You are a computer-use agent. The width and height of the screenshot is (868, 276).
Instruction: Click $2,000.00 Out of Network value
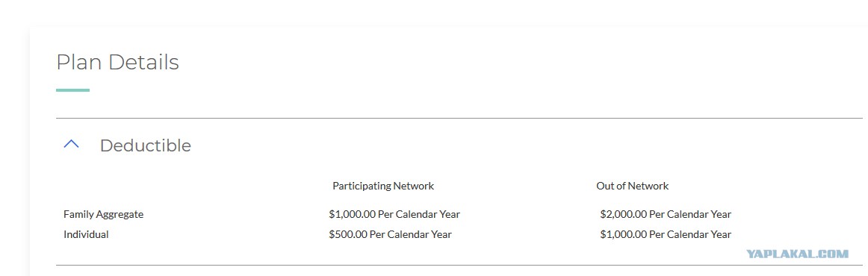pyautogui.click(x=666, y=214)
